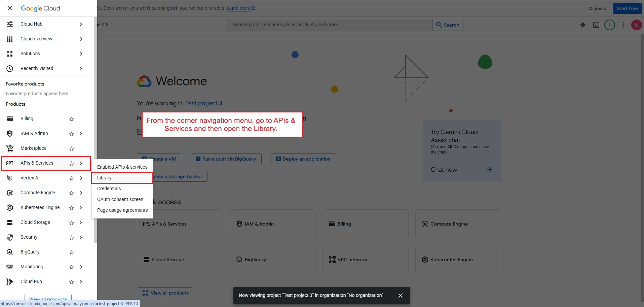Click the BigQuery icon in the sidebar

click(x=10, y=252)
